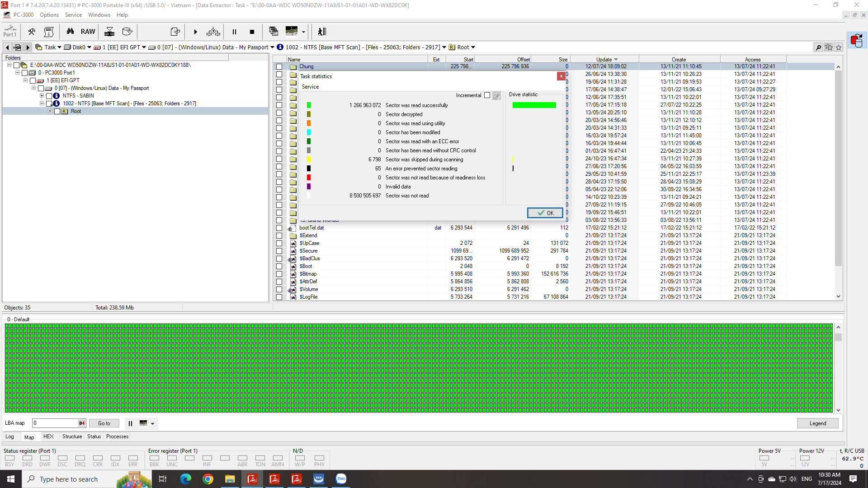Click the navigate back arrow in path bar
The height and width of the screenshot is (488, 868).
[x=7, y=47]
